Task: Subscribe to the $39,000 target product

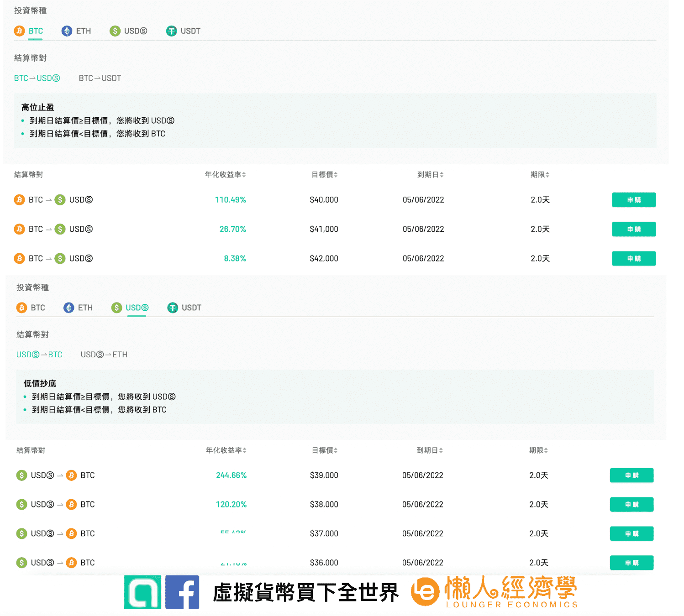Action: 632,475
